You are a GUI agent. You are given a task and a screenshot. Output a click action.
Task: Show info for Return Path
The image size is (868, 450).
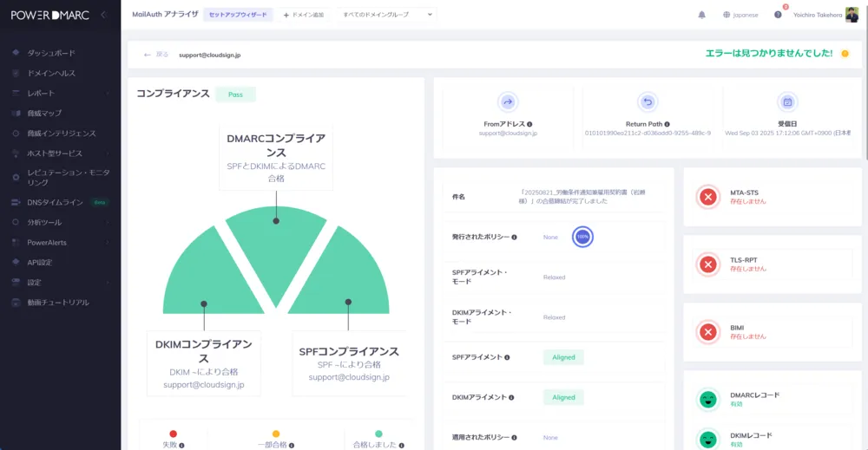pos(667,124)
